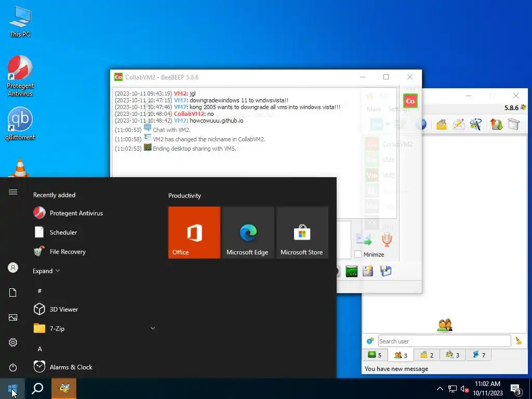Screen dimensions: 532x399
Task: Click the network icon in system tray
Action: [453, 389]
